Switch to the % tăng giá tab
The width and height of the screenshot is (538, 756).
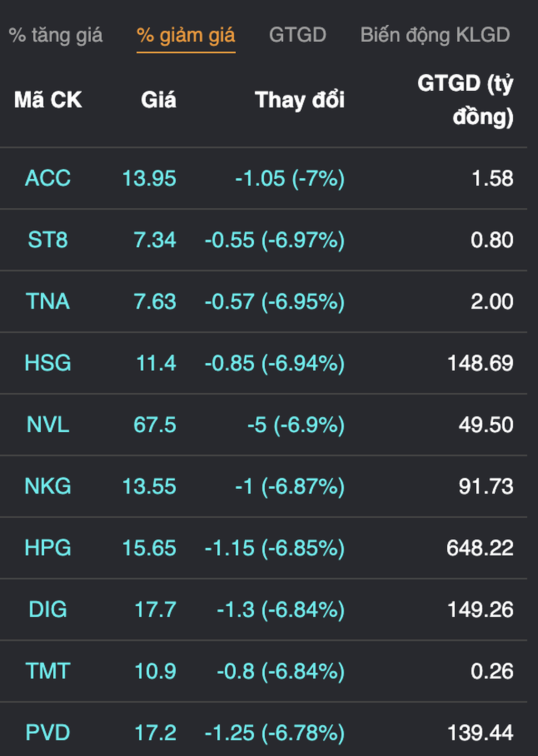pyautogui.click(x=55, y=35)
